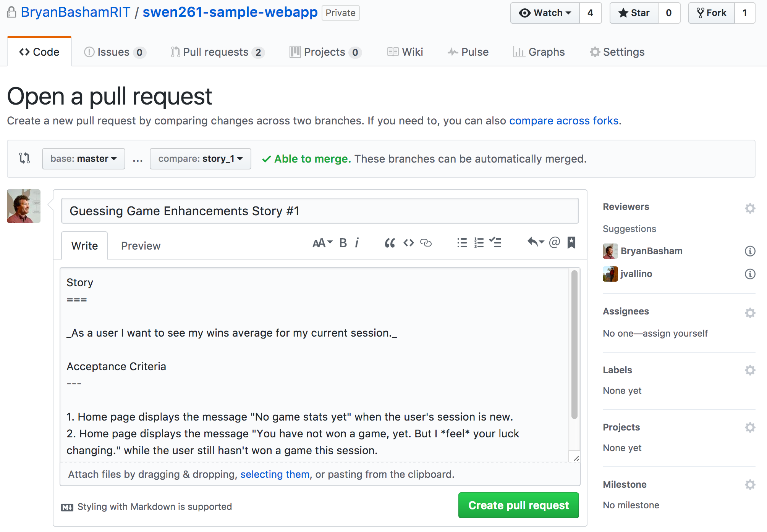Open the Projects sidebar gear settings
767x532 pixels.
(x=750, y=427)
